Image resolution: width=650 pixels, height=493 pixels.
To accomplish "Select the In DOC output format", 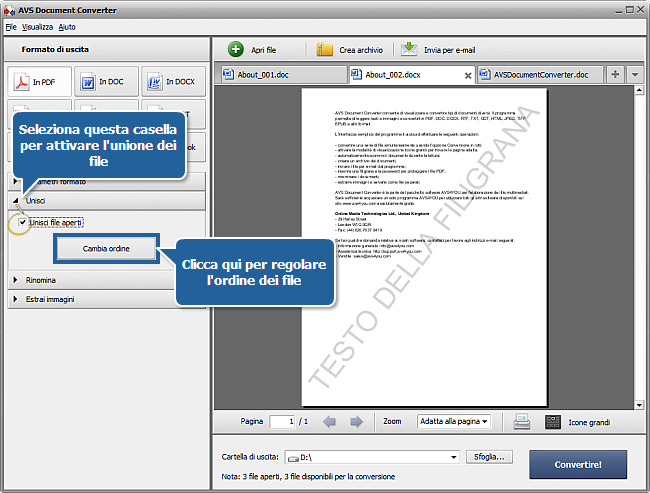I will pyautogui.click(x=107, y=82).
